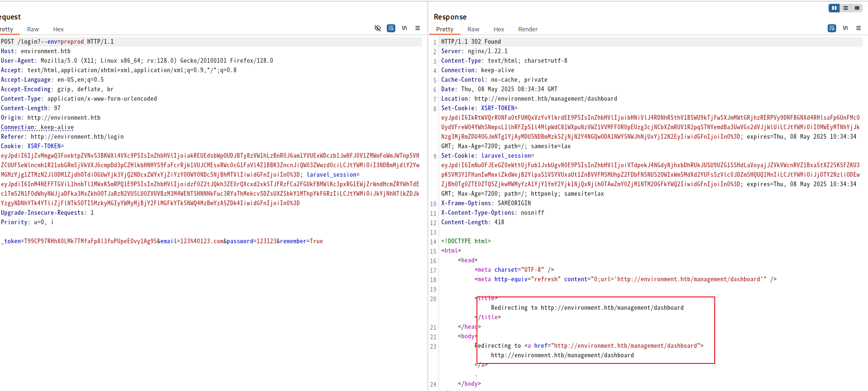868x391 pixels.
Task: Toggle the \n newline display in Request pane
Action: (404, 28)
